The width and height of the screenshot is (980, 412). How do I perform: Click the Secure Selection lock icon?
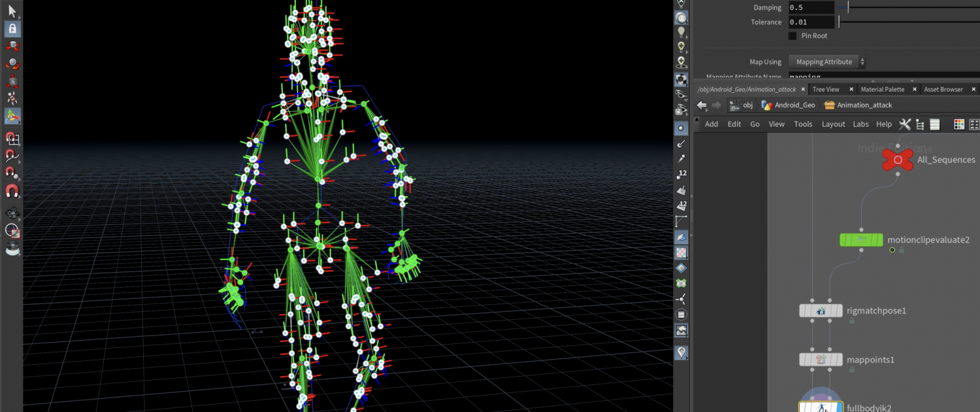point(12,29)
